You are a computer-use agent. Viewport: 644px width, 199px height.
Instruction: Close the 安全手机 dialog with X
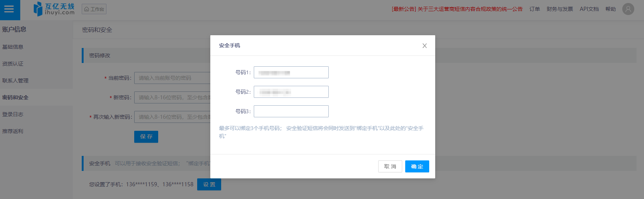coord(424,46)
